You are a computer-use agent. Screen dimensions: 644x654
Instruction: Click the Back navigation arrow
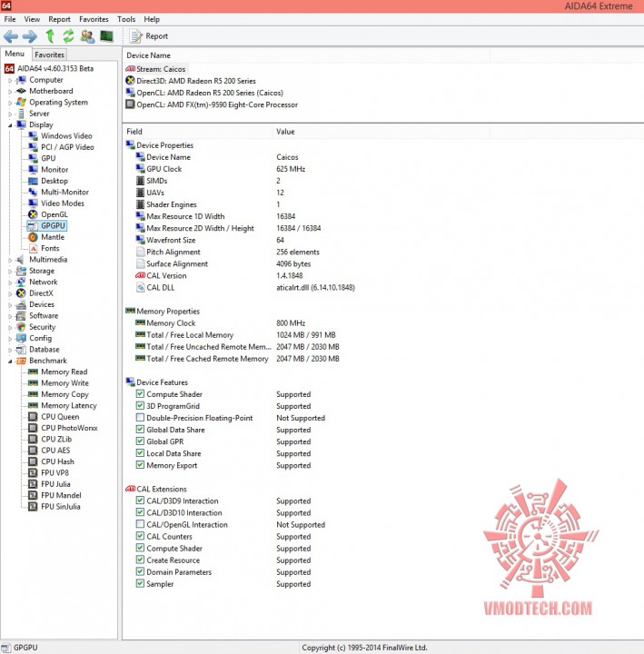click(11, 36)
